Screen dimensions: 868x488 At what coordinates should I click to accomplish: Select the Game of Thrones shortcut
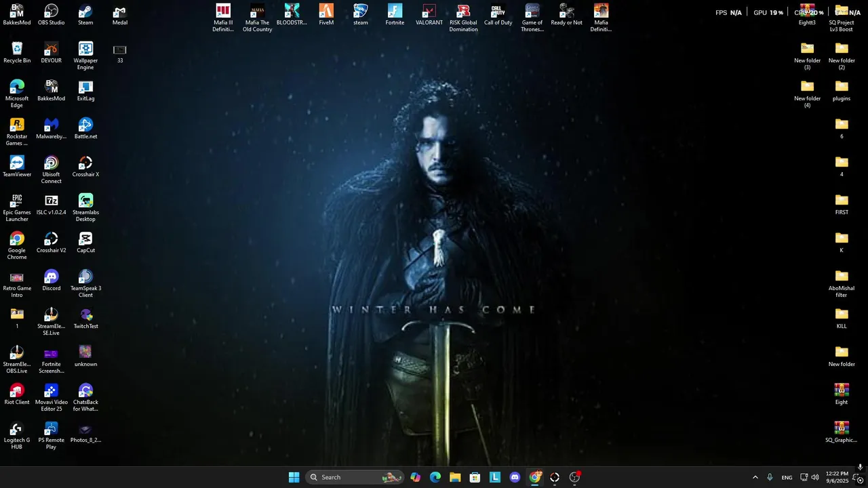click(532, 18)
